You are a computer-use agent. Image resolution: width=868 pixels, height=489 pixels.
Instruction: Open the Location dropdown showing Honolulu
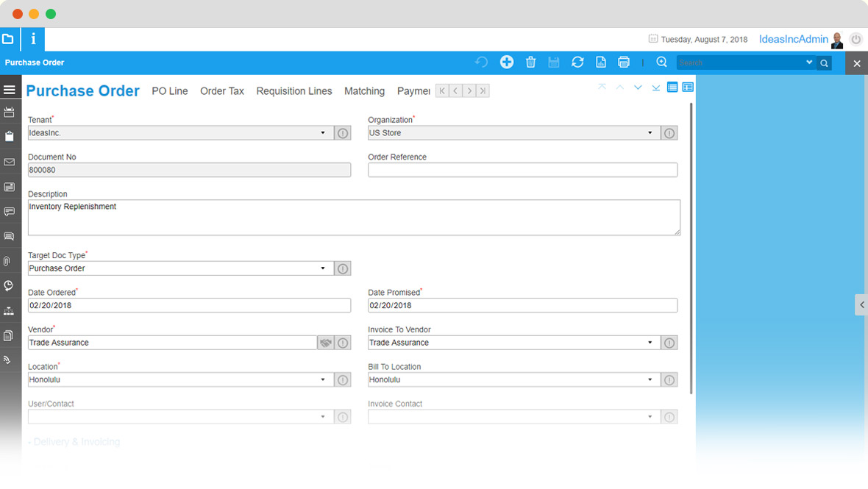180,380
